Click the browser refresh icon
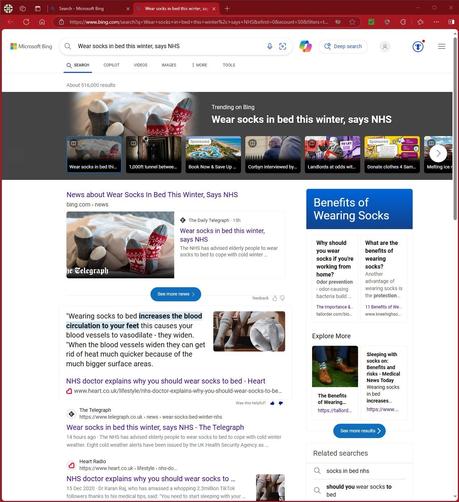459x502 pixels. (x=26, y=22)
